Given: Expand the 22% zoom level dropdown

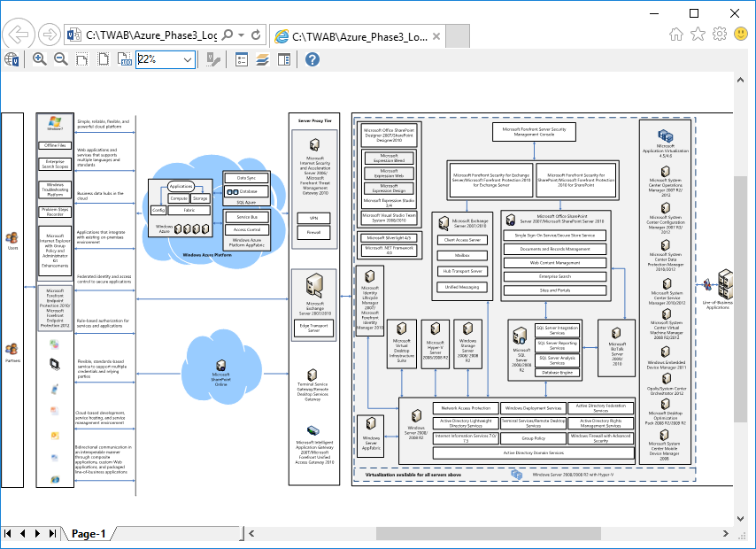Looking at the screenshot, I should click(188, 59).
